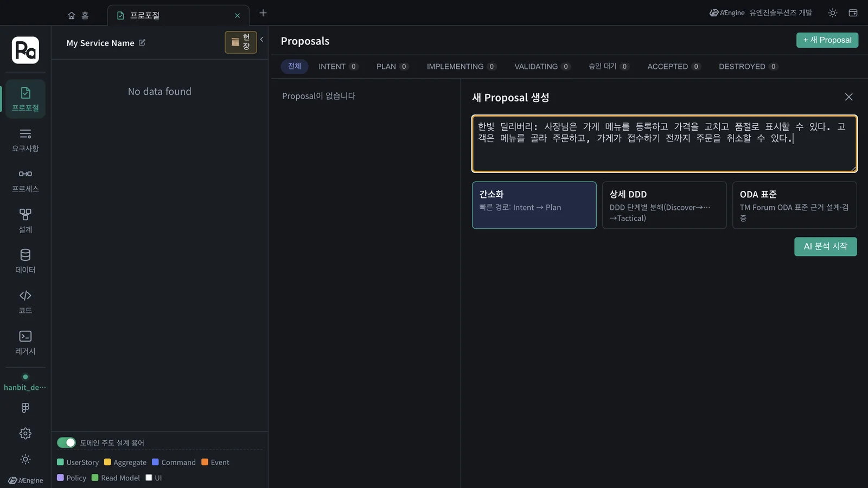Filter proposals by 승인 대기
868x488 pixels.
click(x=609, y=66)
